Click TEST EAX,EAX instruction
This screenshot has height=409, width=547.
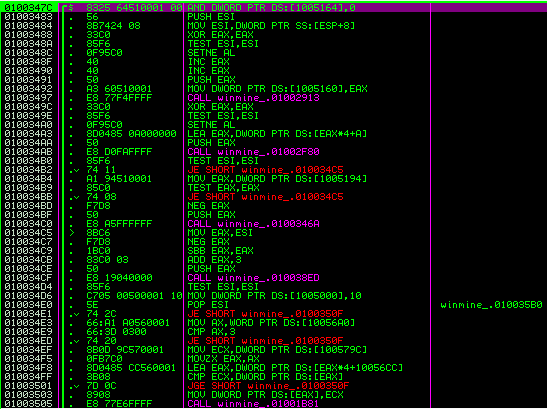223,188
